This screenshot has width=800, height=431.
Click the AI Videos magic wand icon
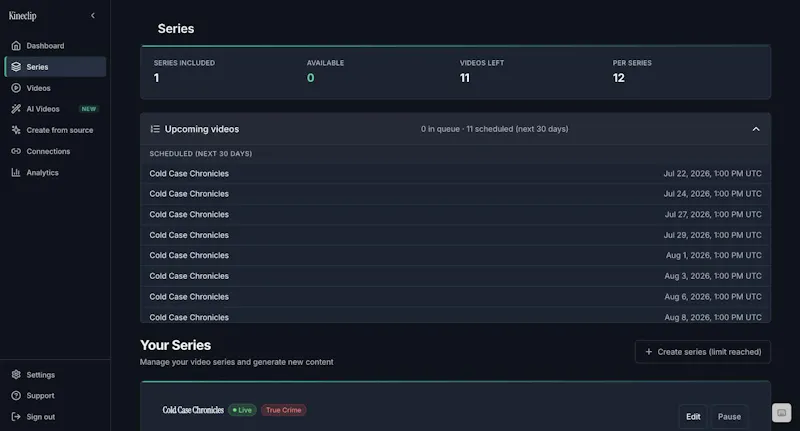point(16,109)
